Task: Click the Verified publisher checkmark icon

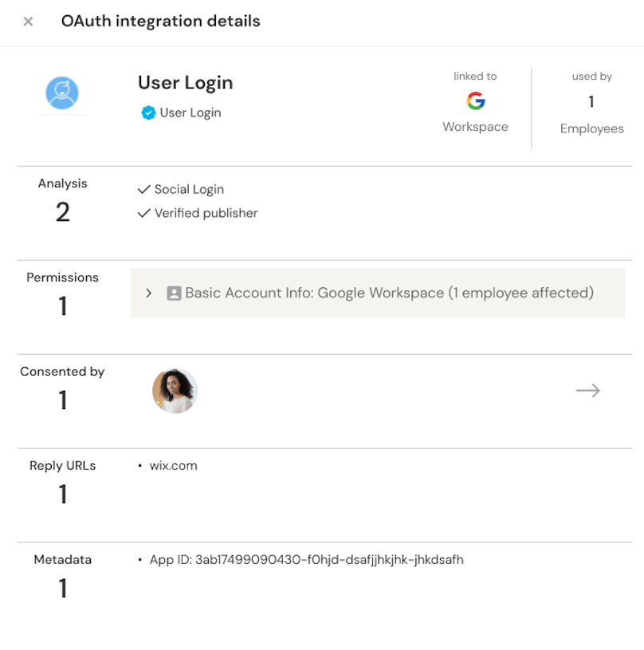Action: click(x=143, y=214)
